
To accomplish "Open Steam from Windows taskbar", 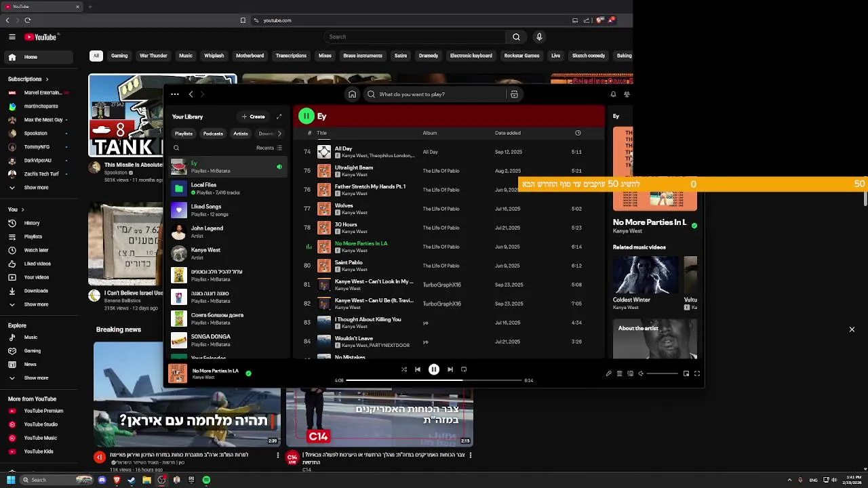I will [132, 480].
